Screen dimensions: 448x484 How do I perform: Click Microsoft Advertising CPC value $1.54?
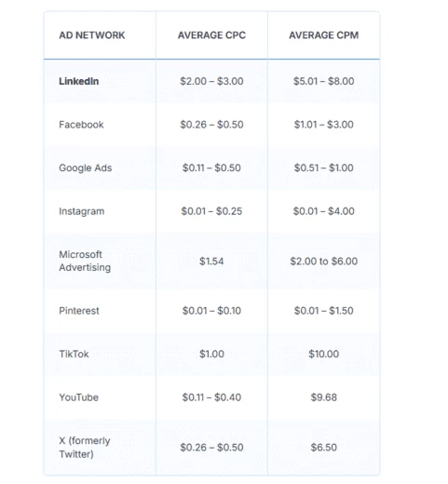coord(211,262)
